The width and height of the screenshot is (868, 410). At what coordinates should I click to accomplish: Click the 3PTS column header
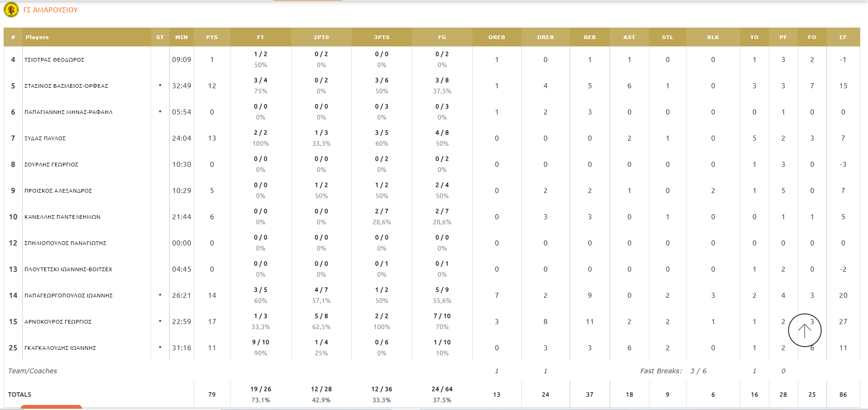(382, 37)
